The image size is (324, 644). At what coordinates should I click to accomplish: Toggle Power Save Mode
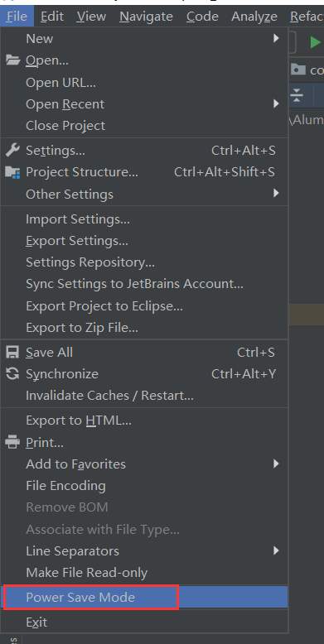click(144, 597)
